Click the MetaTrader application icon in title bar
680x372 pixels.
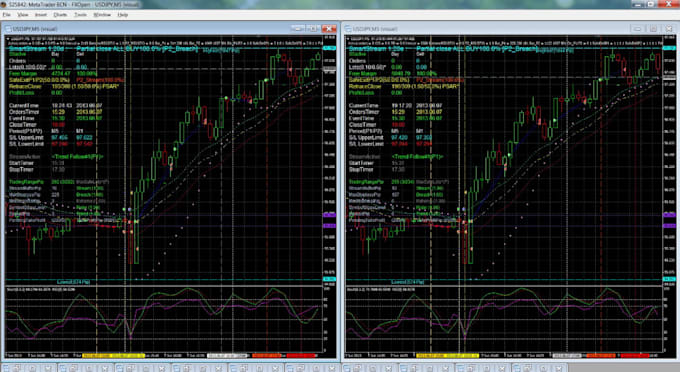4,4
